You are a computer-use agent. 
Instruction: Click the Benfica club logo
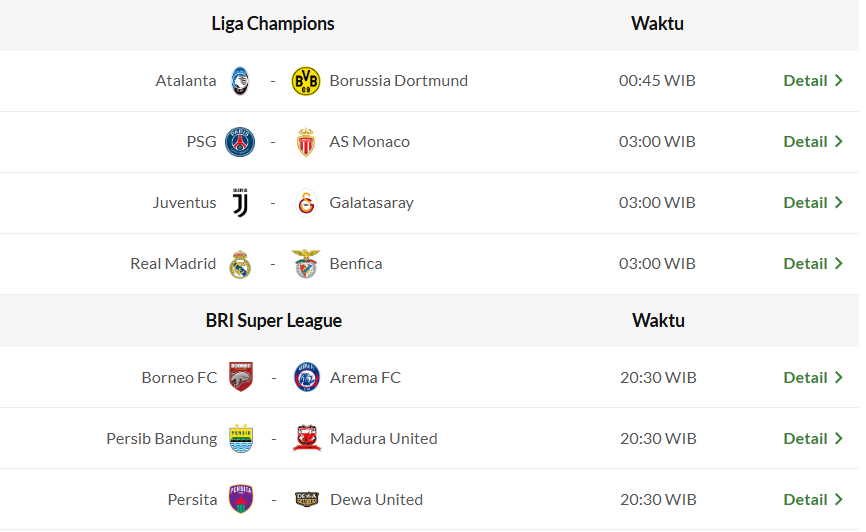click(305, 264)
